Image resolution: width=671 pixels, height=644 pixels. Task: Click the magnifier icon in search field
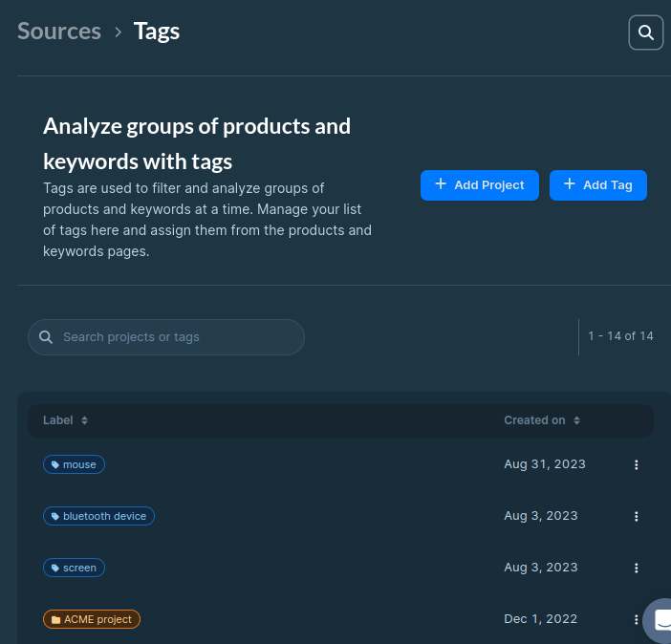pyautogui.click(x=45, y=337)
